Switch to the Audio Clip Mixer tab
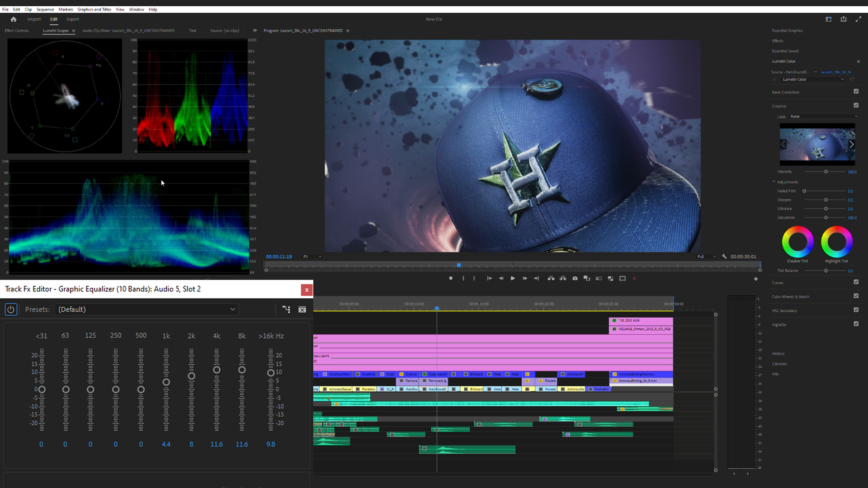Viewport: 868px width, 488px height. click(128, 31)
